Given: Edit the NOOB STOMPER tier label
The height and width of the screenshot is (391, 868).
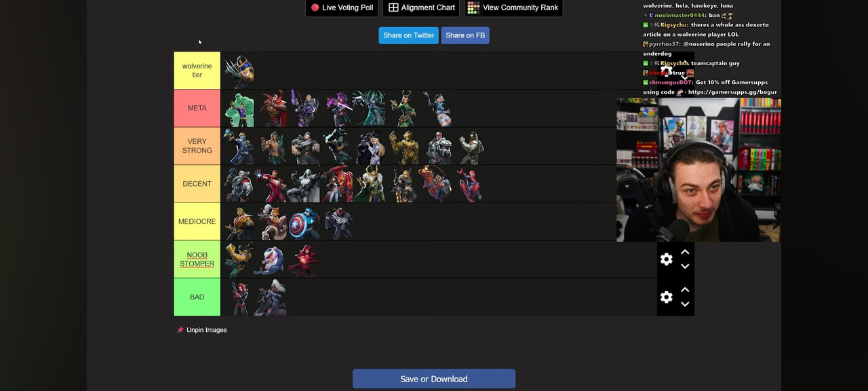Looking at the screenshot, I should [197, 259].
